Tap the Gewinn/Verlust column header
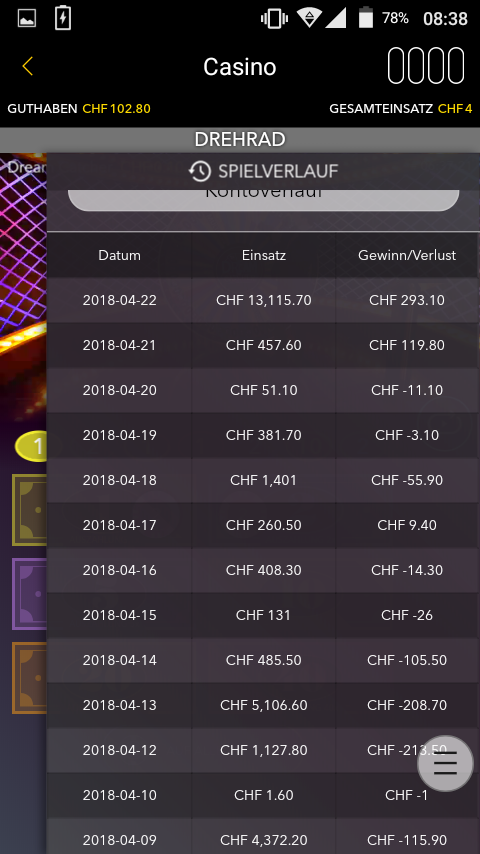 407,255
